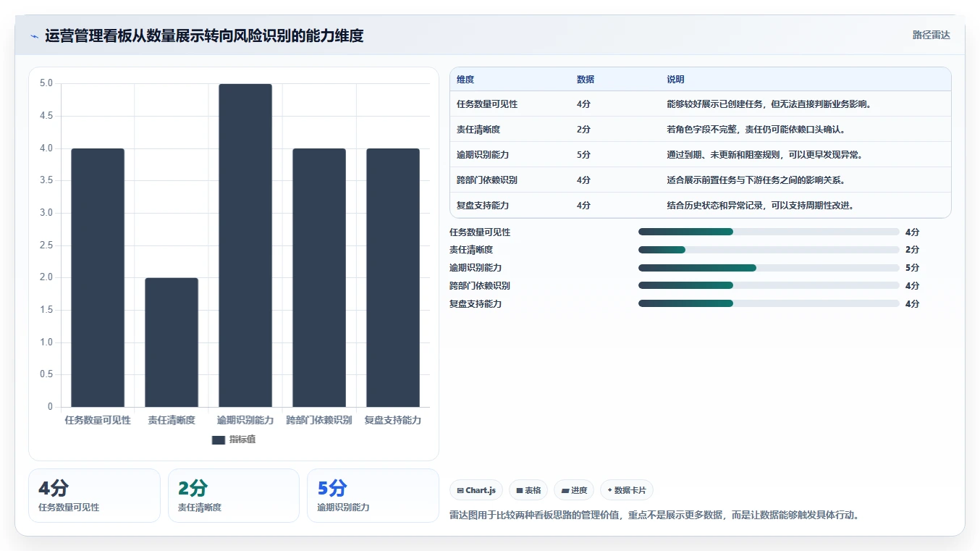Click the bar for 跨部门依赖识别
The width and height of the screenshot is (980, 551).
(319, 277)
